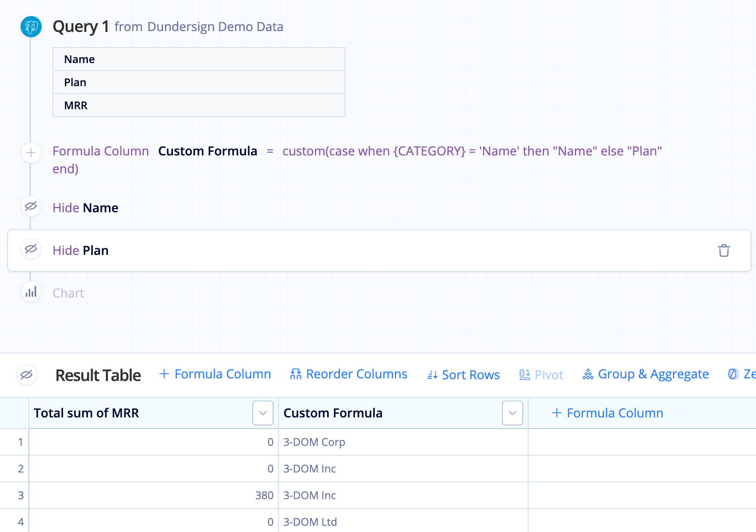
Task: Select the Plan column in Query 1
Action: pos(199,82)
